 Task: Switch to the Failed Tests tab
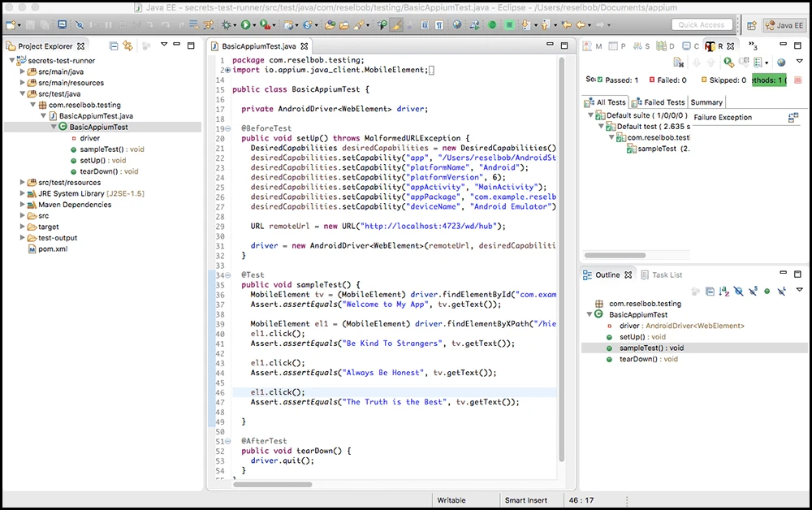[659, 102]
